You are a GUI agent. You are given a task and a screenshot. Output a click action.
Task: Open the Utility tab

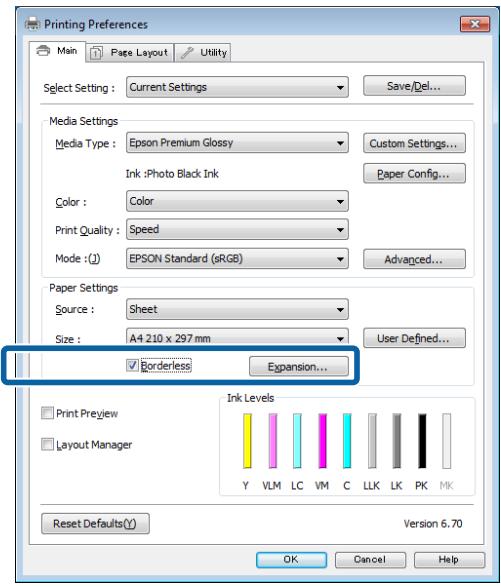click(x=203, y=53)
